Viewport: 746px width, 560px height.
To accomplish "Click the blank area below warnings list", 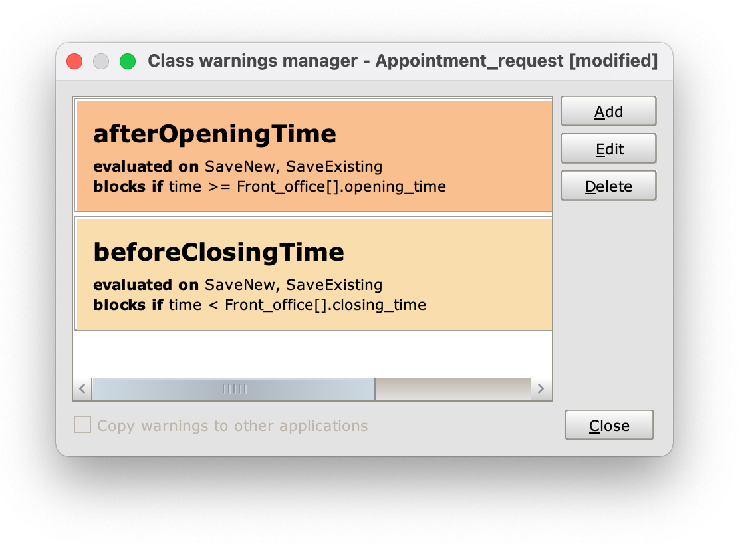I will [x=312, y=354].
